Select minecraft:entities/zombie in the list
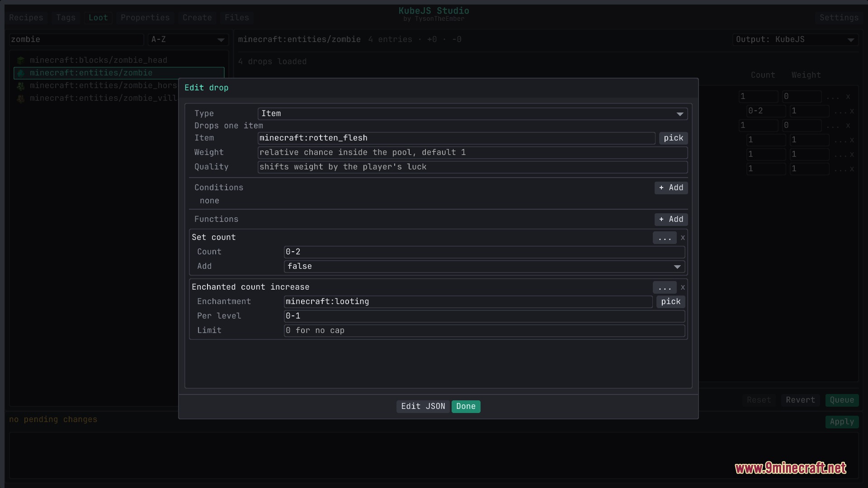The width and height of the screenshot is (868, 488). pos(119,73)
